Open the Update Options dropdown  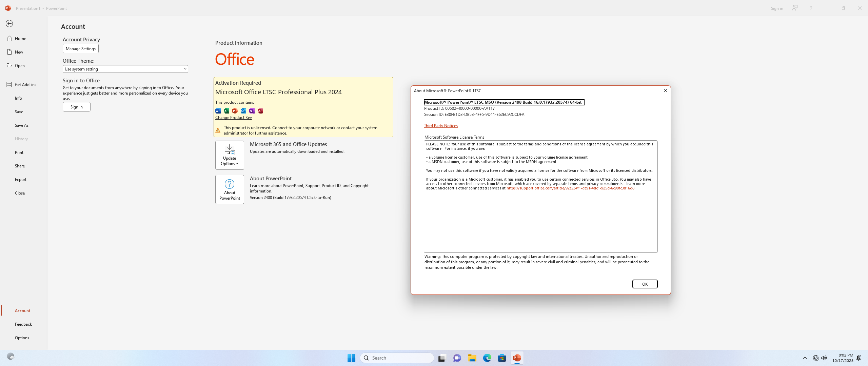tap(230, 155)
